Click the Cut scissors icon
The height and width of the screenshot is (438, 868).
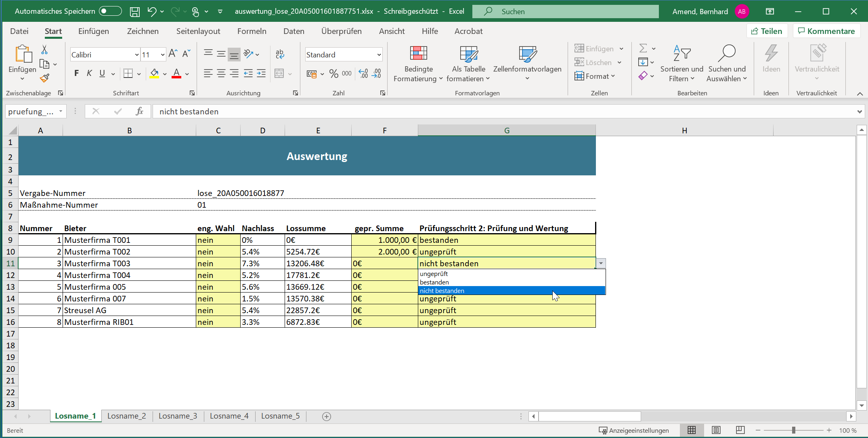point(44,50)
